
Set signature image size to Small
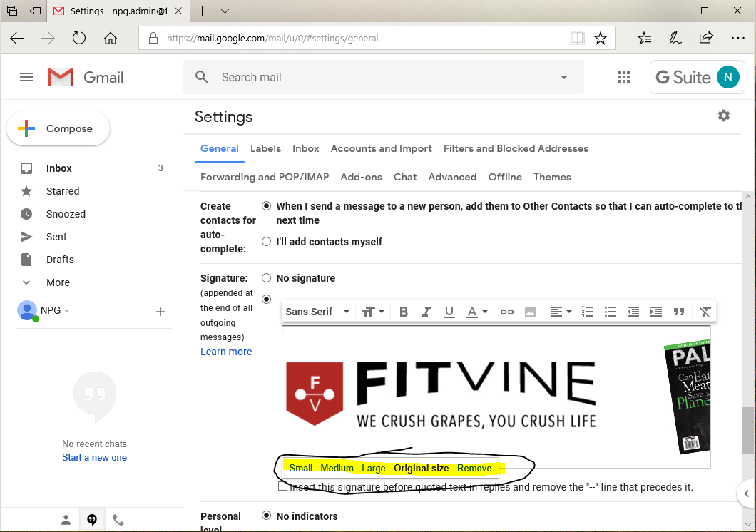click(301, 468)
